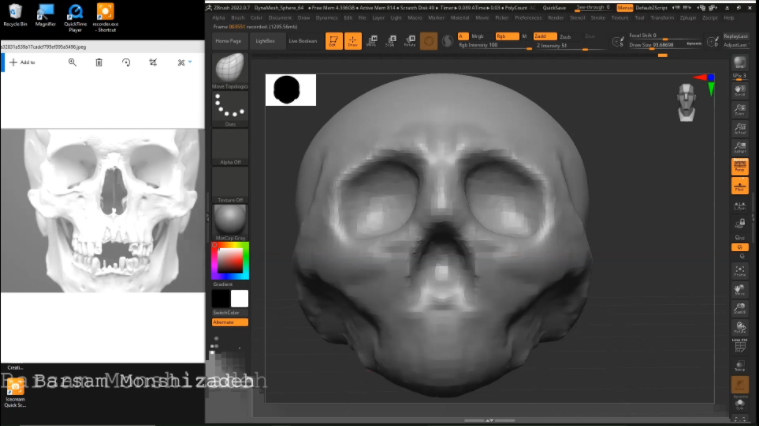Click the half-shaded sphere material icon
761x426 pixels.
(447, 41)
